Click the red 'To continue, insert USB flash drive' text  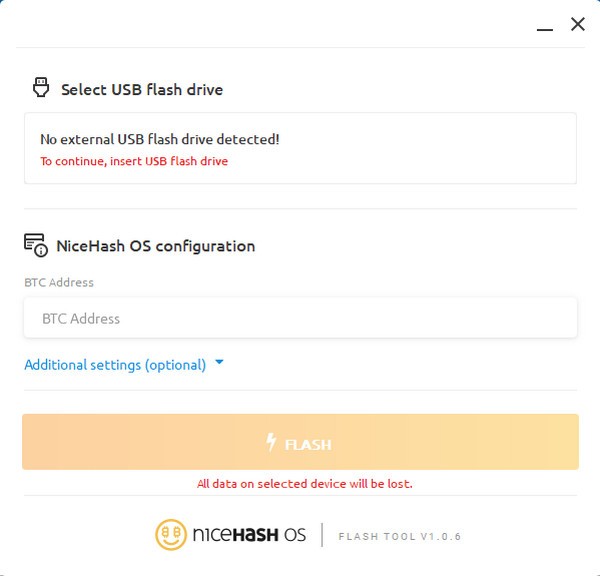tap(134, 161)
